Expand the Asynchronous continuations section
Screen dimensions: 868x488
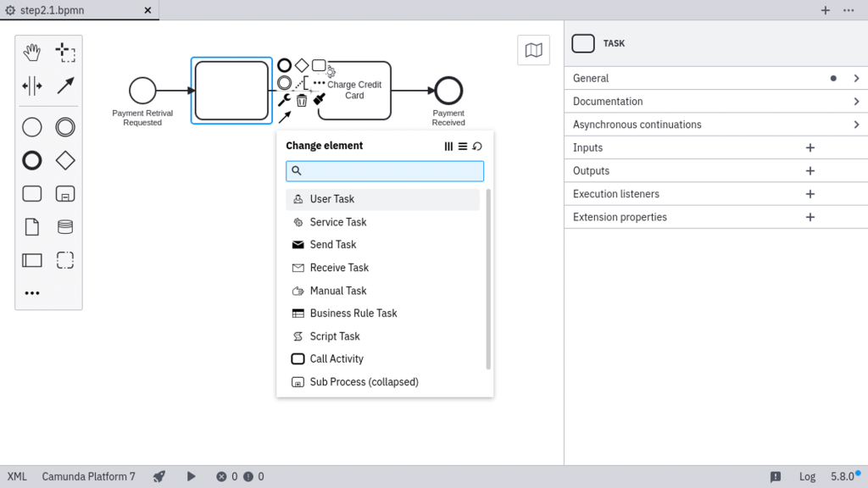click(x=715, y=125)
